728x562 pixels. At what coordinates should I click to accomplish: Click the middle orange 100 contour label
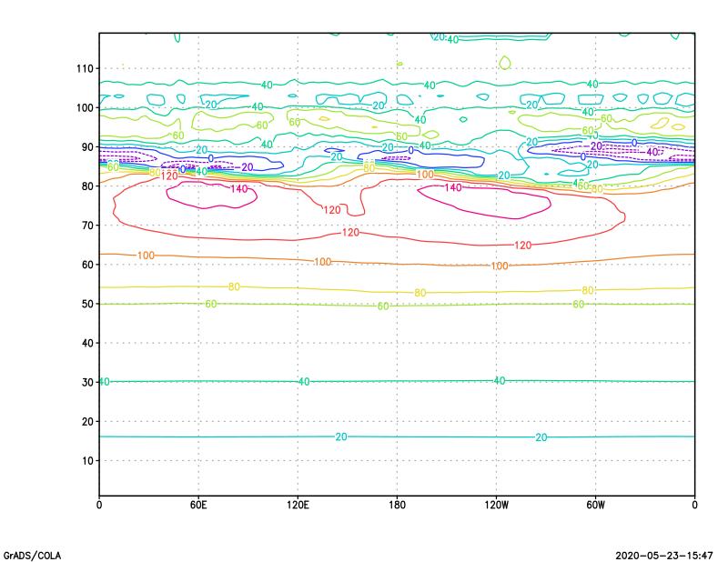point(322,262)
